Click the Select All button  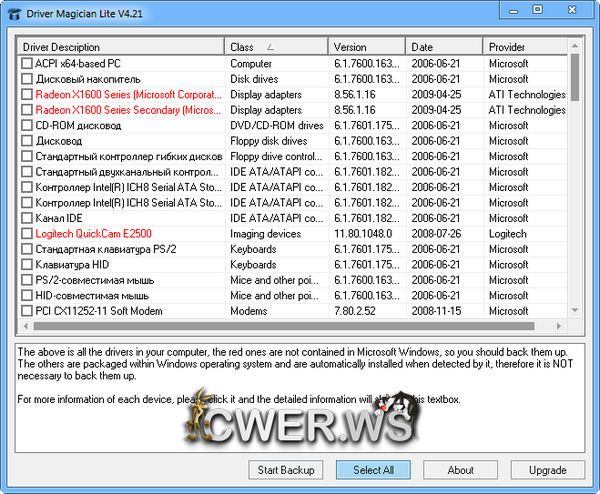pos(373,470)
